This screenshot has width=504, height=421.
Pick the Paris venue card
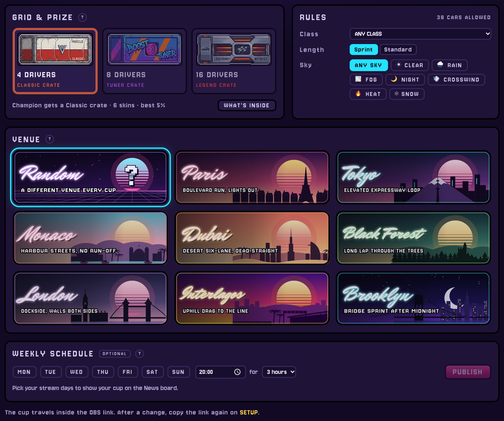[252, 177]
